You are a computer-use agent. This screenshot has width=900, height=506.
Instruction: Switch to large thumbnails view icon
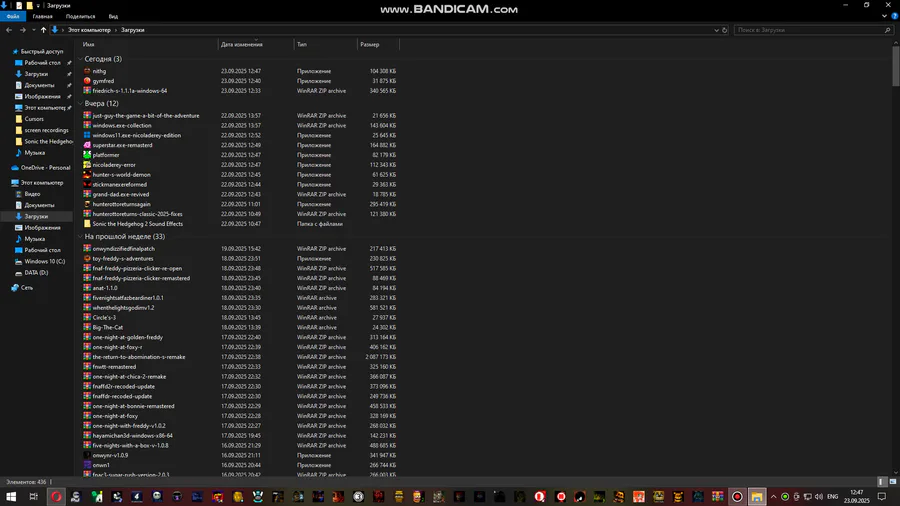(893, 482)
